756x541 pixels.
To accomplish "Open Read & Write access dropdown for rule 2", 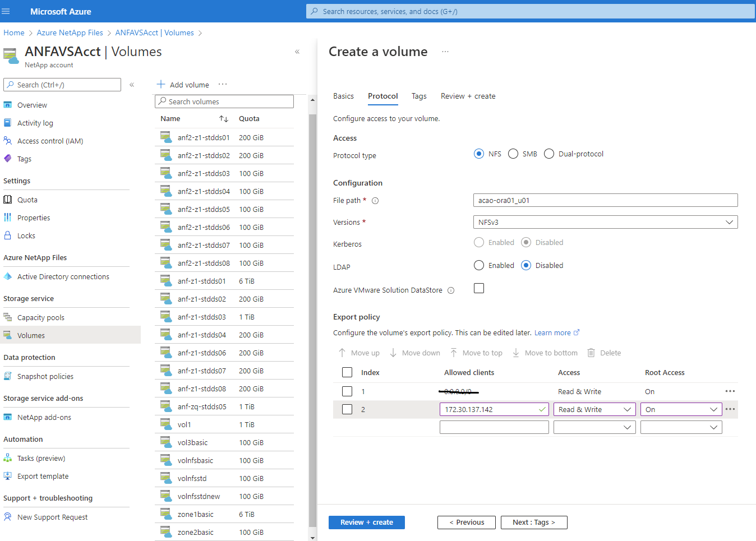I will point(594,410).
